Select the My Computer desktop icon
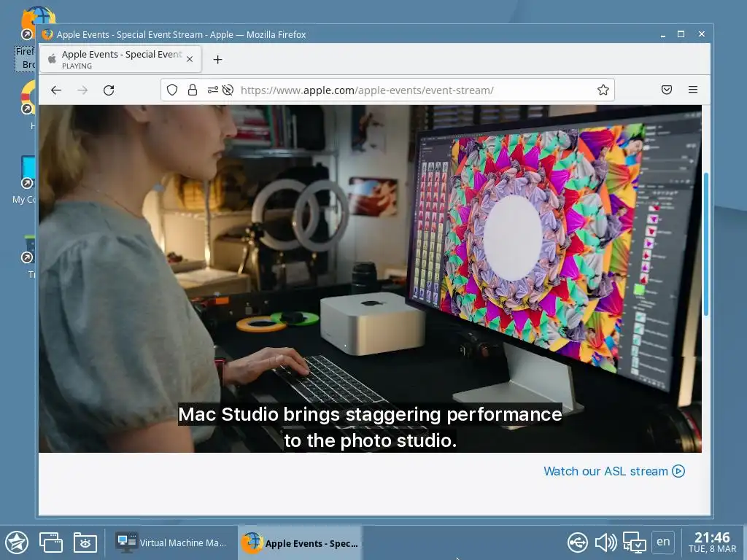Image resolution: width=747 pixels, height=560 pixels. (25, 180)
